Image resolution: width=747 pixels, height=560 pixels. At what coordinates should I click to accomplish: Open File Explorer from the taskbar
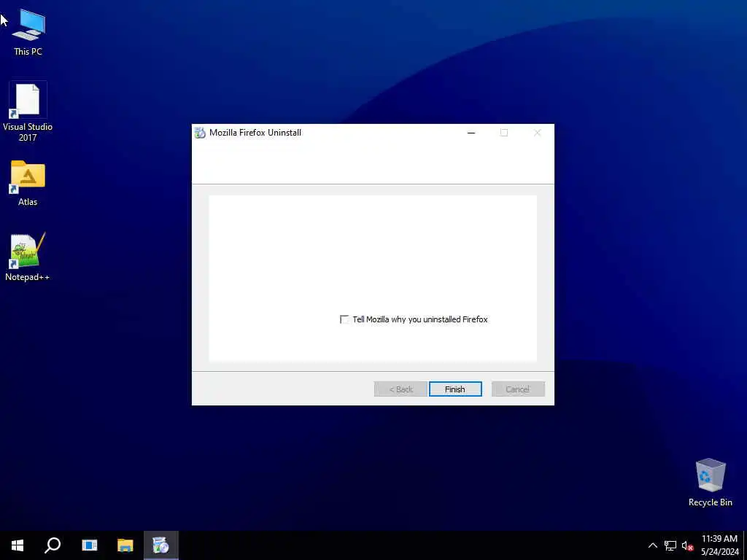pyautogui.click(x=125, y=545)
